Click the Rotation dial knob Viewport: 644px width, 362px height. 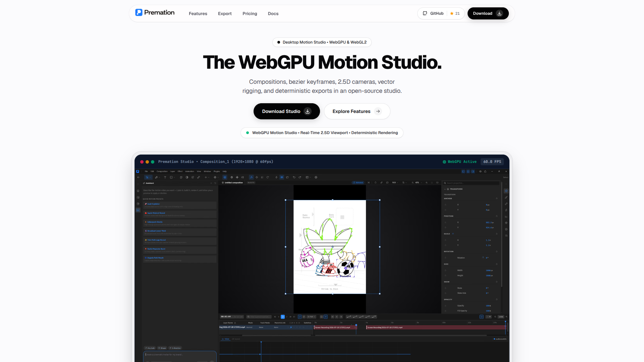483,257
